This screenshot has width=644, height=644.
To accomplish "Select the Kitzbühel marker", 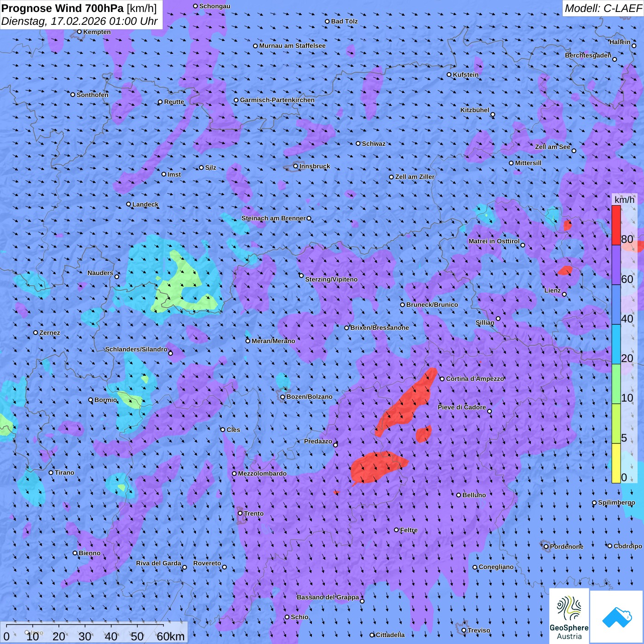I will point(493,115).
